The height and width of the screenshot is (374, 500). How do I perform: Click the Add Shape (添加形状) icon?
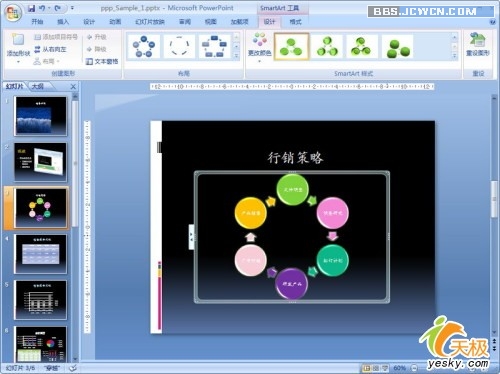pyautogui.click(x=18, y=46)
